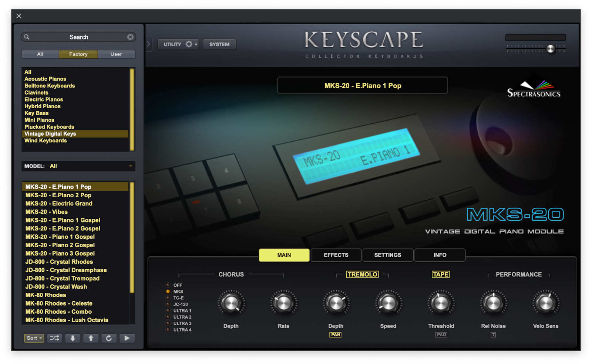Open the MODEL dropdown
This screenshot has width=592, height=364.
click(x=78, y=166)
